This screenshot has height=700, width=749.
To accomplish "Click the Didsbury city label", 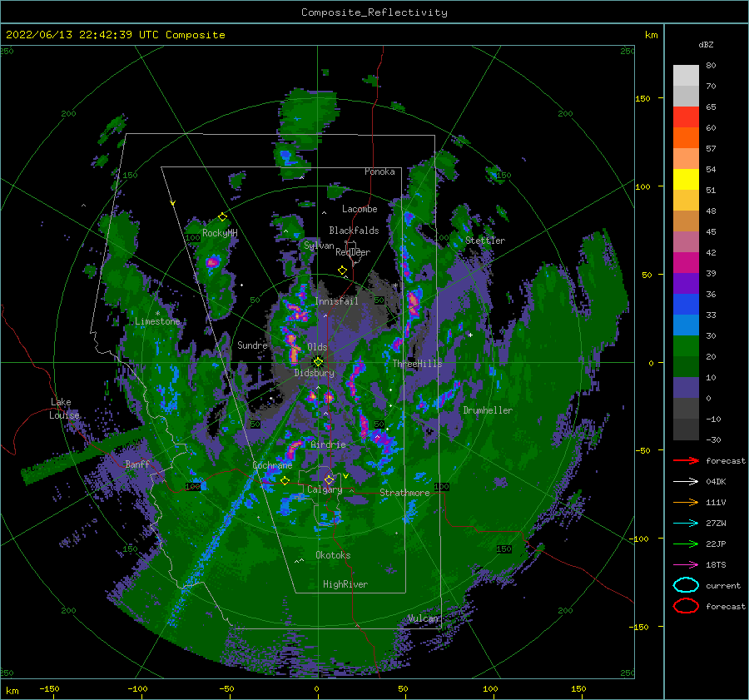I will tap(314, 373).
